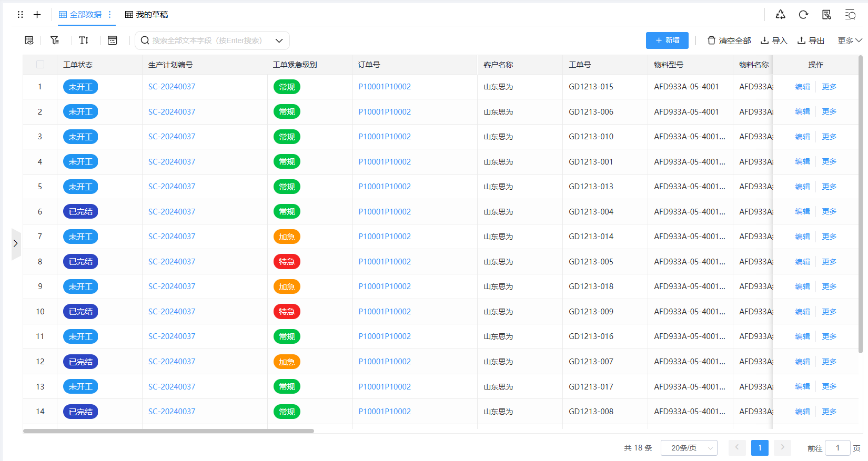This screenshot has height=461, width=868.
Task: Click the refresh icon in top bar
Action: (x=803, y=15)
